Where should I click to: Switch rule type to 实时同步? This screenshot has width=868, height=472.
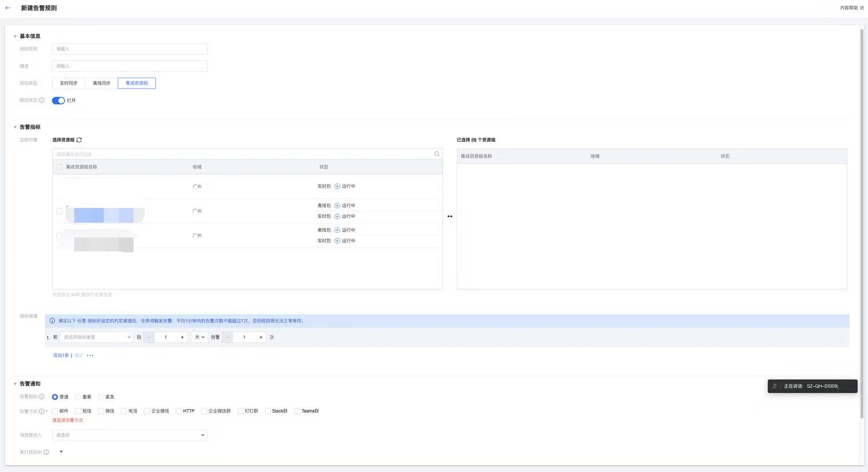(69, 83)
